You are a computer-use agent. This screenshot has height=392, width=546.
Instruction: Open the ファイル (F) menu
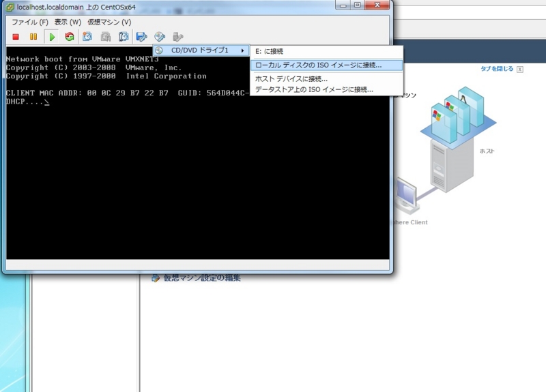(x=30, y=22)
